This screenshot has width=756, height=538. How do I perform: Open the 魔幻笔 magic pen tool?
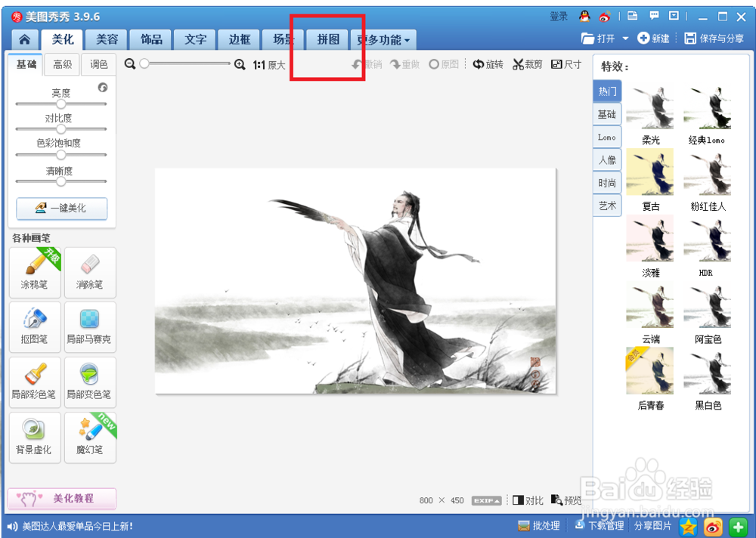pyautogui.click(x=90, y=438)
